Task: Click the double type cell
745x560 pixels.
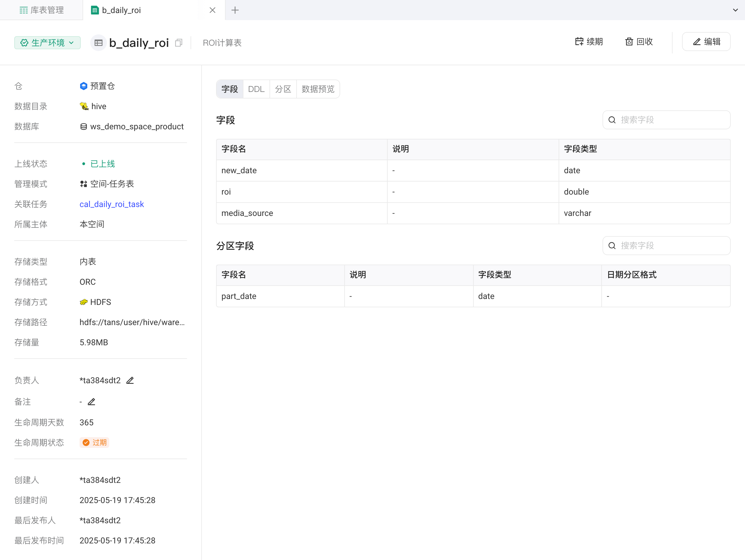Action: coord(644,192)
